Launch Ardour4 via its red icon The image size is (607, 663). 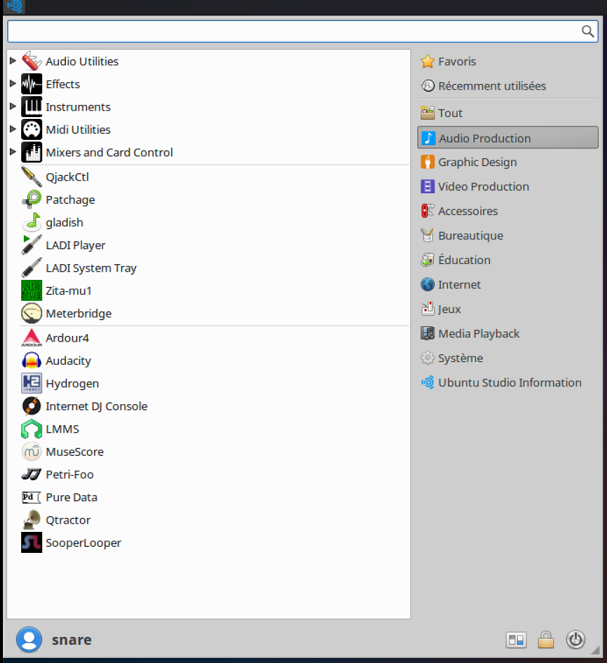31,338
